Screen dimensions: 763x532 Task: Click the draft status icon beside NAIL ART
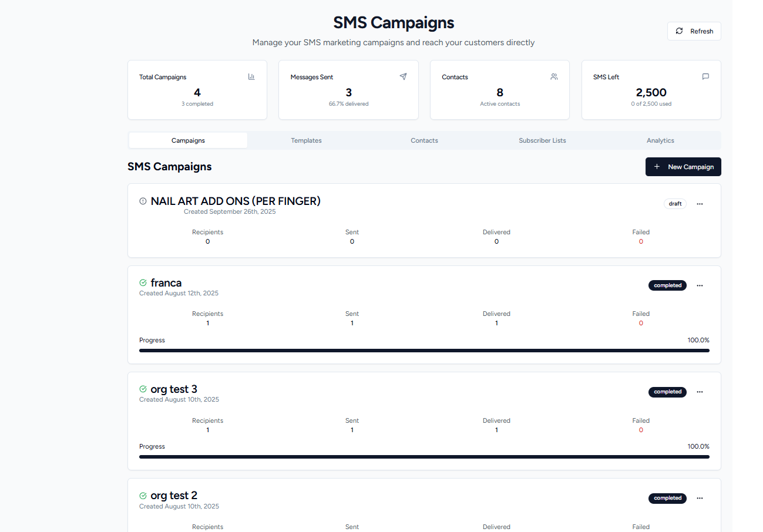(x=143, y=201)
